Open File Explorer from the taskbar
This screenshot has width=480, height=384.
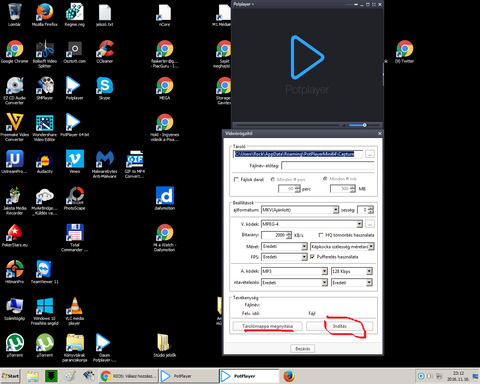(x=33, y=376)
